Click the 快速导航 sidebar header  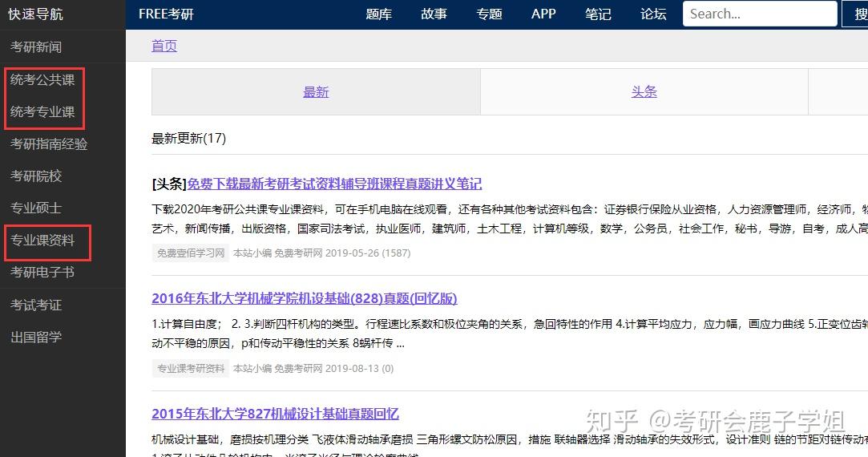(36, 14)
